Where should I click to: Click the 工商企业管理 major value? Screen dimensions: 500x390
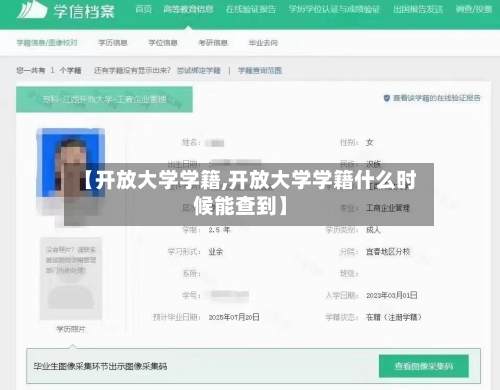[388, 208]
